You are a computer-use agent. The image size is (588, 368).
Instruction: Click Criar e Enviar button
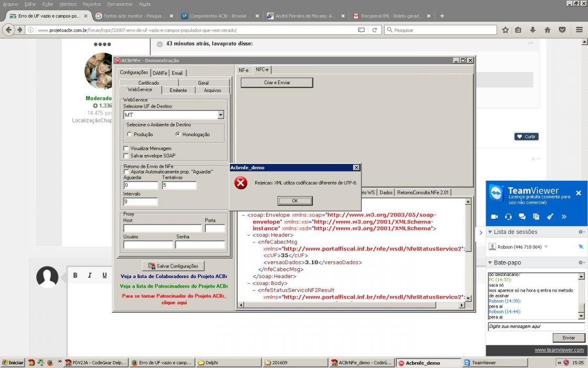tap(277, 83)
